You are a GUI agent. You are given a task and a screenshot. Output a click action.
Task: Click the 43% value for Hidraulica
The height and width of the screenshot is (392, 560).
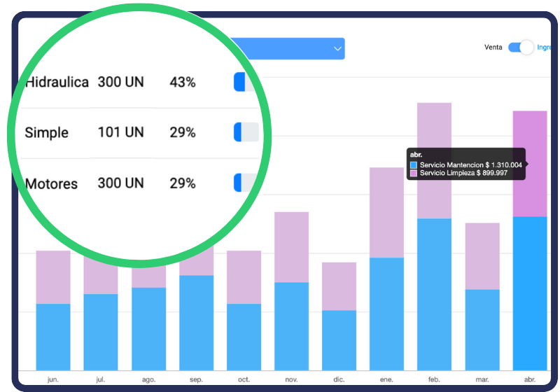183,82
